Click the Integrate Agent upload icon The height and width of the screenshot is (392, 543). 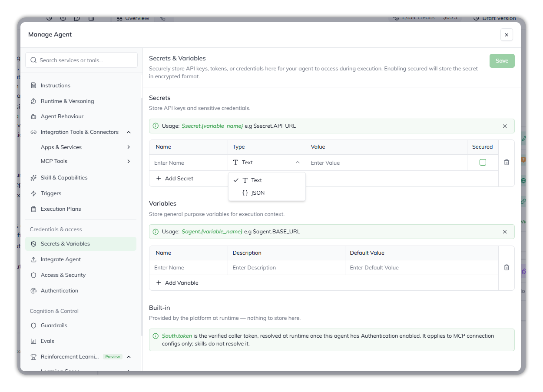[x=33, y=259]
